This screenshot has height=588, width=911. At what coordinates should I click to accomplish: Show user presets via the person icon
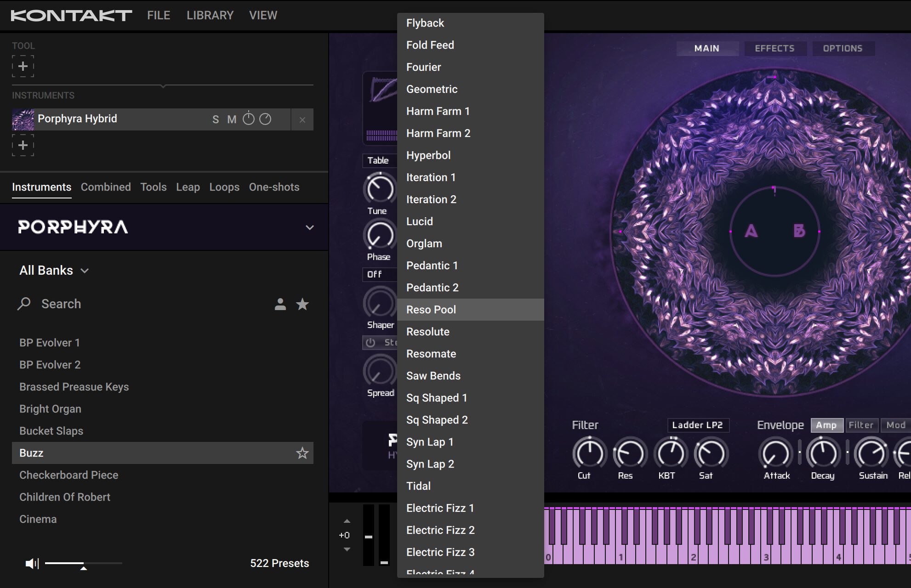pos(280,304)
